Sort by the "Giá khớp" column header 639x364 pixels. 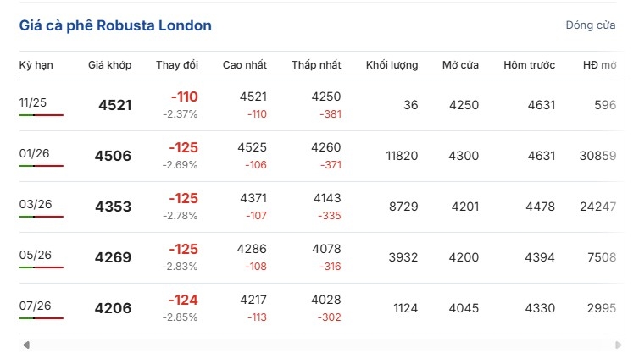[109, 65]
